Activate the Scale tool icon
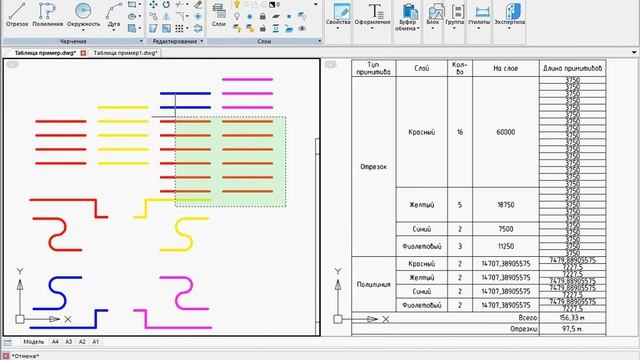640x360 pixels. (166, 28)
